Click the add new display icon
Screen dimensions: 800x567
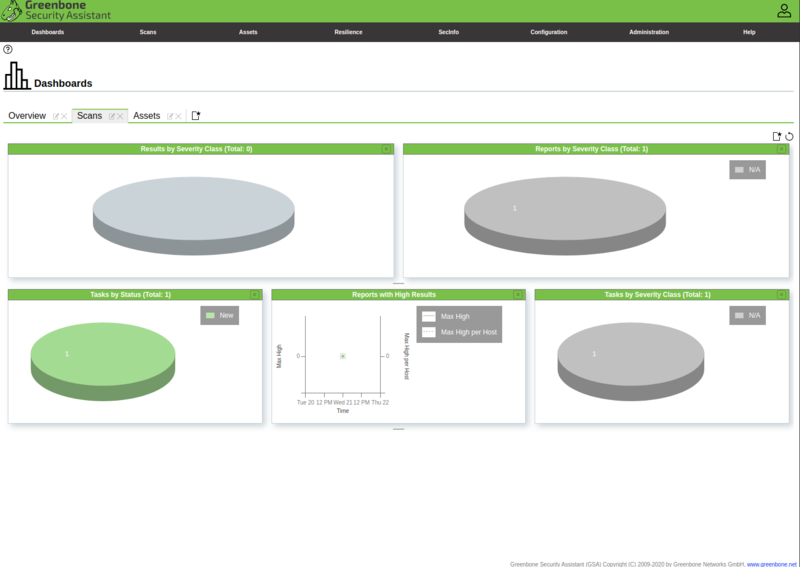(x=777, y=137)
